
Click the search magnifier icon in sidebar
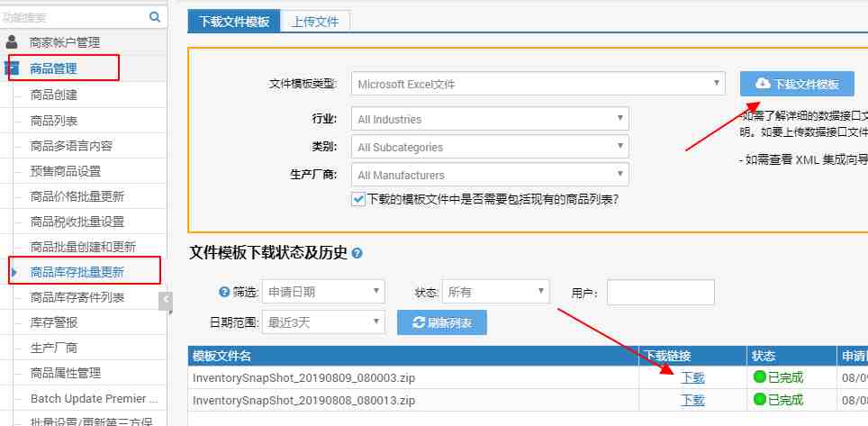155,16
